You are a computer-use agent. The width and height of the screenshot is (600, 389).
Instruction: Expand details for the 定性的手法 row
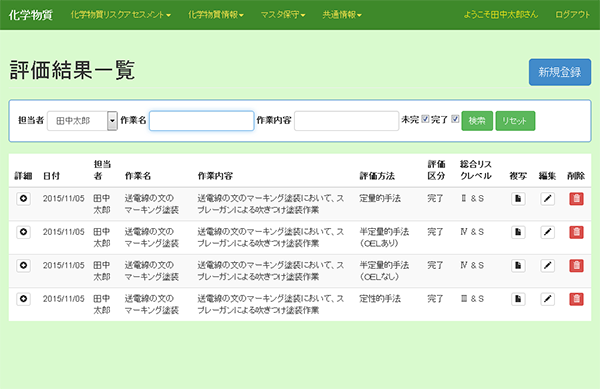click(23, 299)
